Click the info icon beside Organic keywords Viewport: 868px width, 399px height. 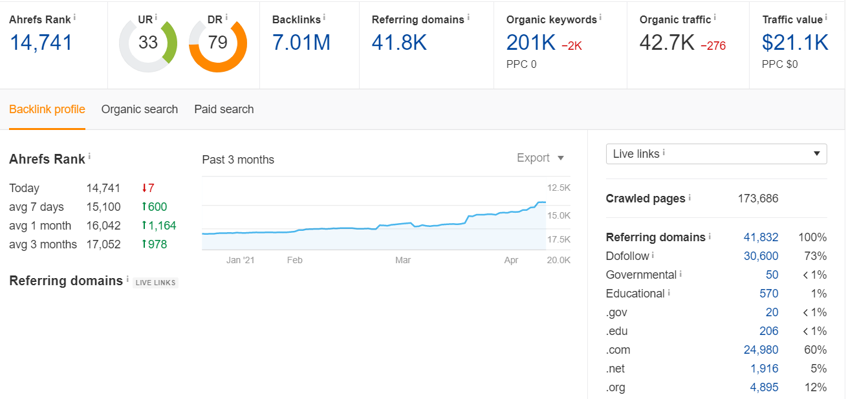(600, 17)
